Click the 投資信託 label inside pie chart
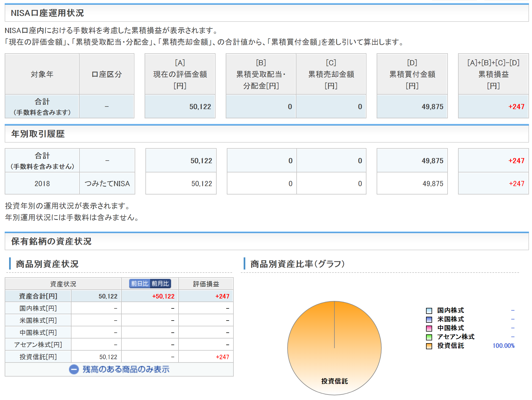Viewport: 532px width, 400px height. (334, 381)
